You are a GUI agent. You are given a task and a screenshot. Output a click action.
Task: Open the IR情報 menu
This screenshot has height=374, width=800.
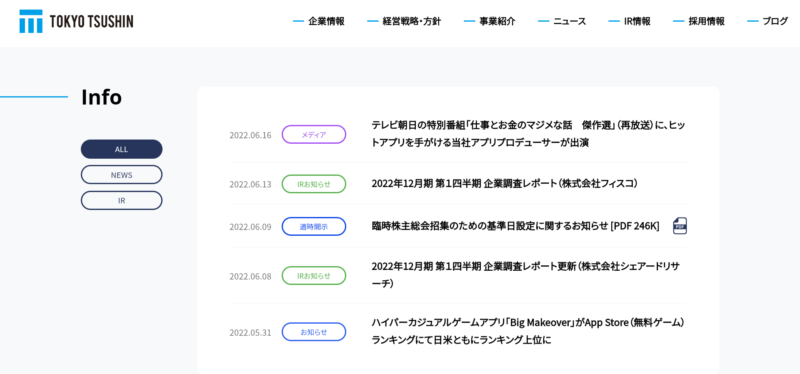pos(637,21)
